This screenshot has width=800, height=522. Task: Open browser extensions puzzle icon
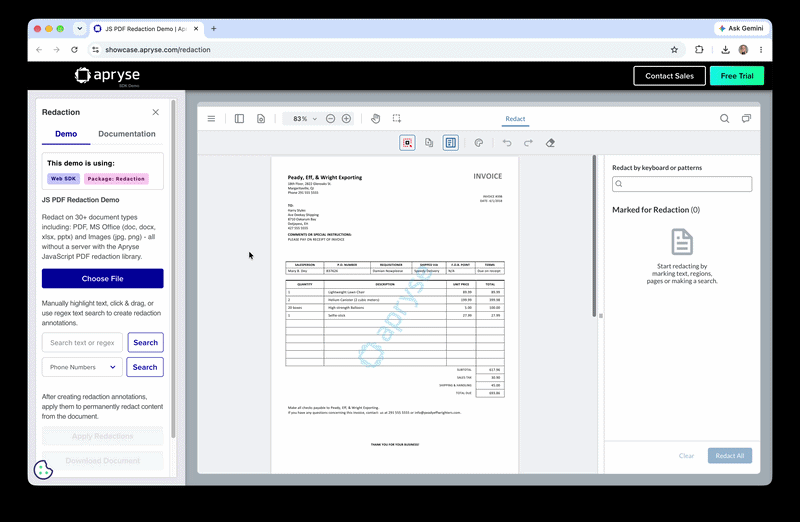[699, 49]
